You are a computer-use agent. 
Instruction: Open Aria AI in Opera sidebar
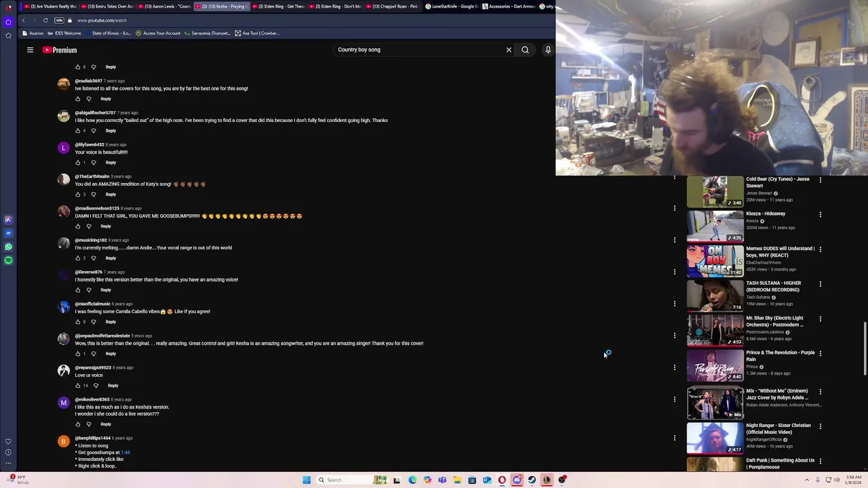pos(8,220)
